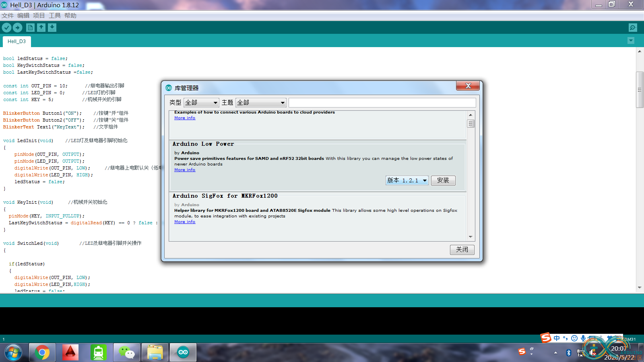644x362 pixels.
Task: Open File Explorer folder taskbar icon
Action: click(155, 353)
